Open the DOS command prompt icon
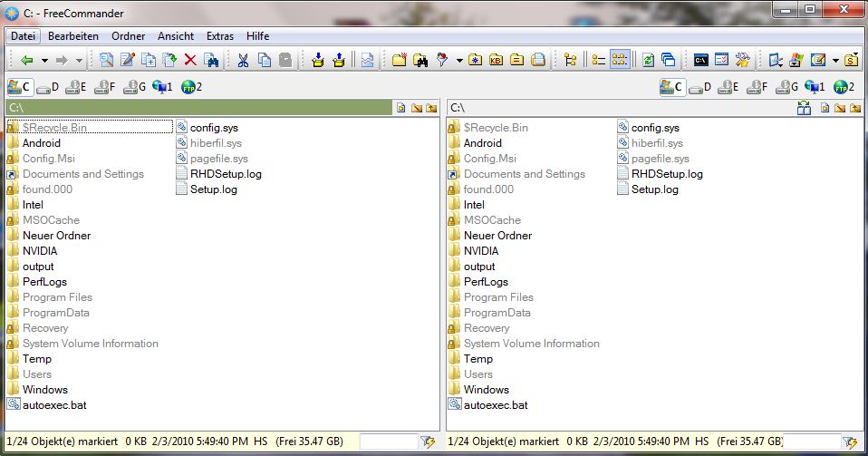 (x=700, y=60)
